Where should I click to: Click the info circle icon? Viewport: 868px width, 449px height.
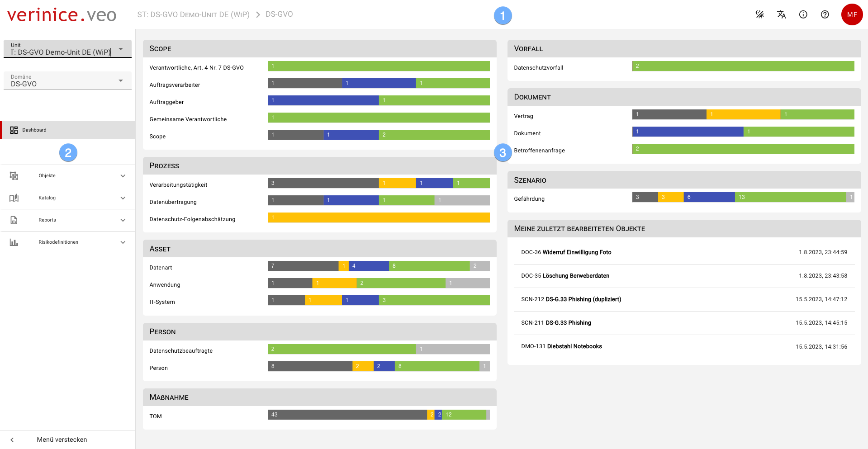[803, 14]
